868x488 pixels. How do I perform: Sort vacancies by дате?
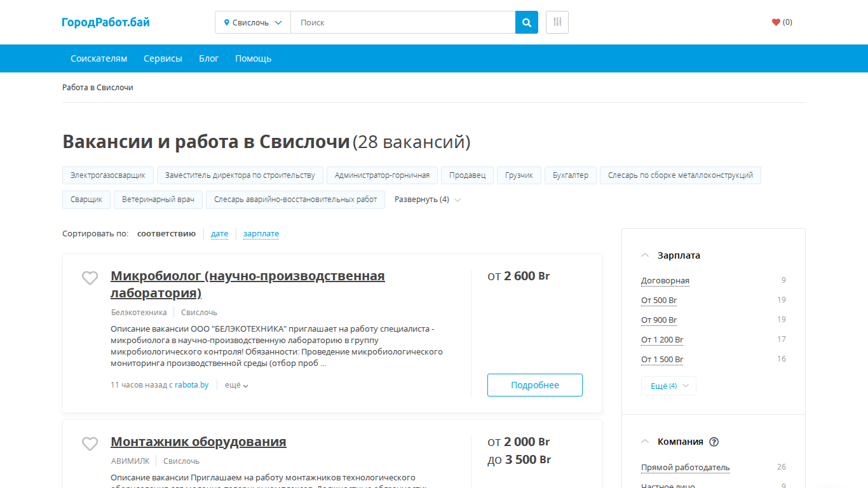click(219, 234)
